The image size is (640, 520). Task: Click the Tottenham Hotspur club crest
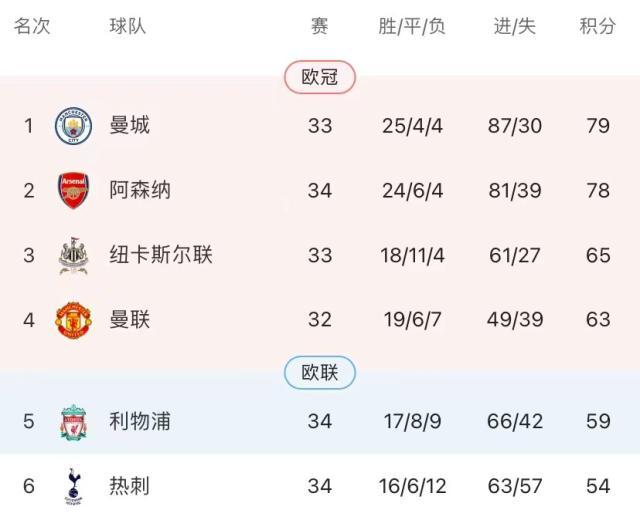click(x=73, y=486)
